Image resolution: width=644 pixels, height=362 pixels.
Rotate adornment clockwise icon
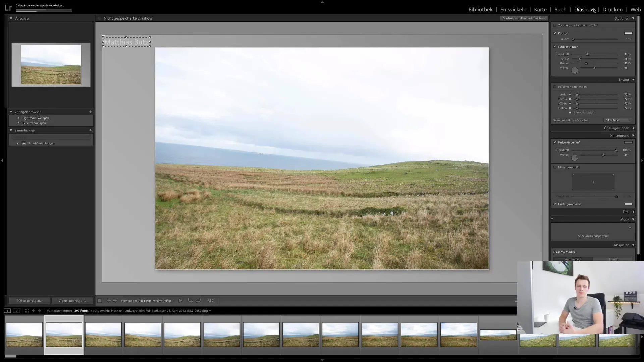(x=198, y=301)
